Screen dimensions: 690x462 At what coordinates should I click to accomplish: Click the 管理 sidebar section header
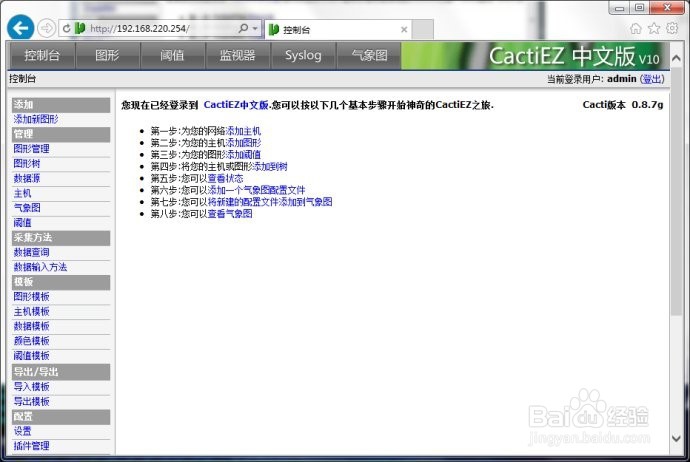pos(61,134)
